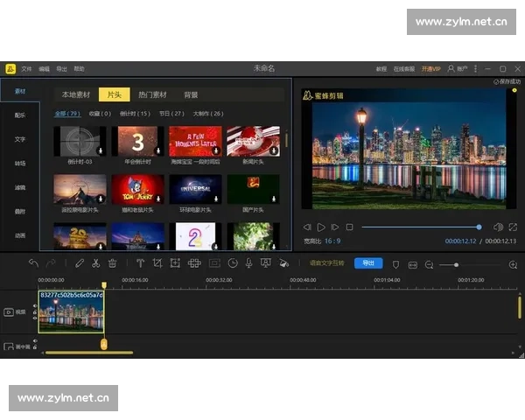
Task: Open the screen recording tool
Action: (x=266, y=263)
